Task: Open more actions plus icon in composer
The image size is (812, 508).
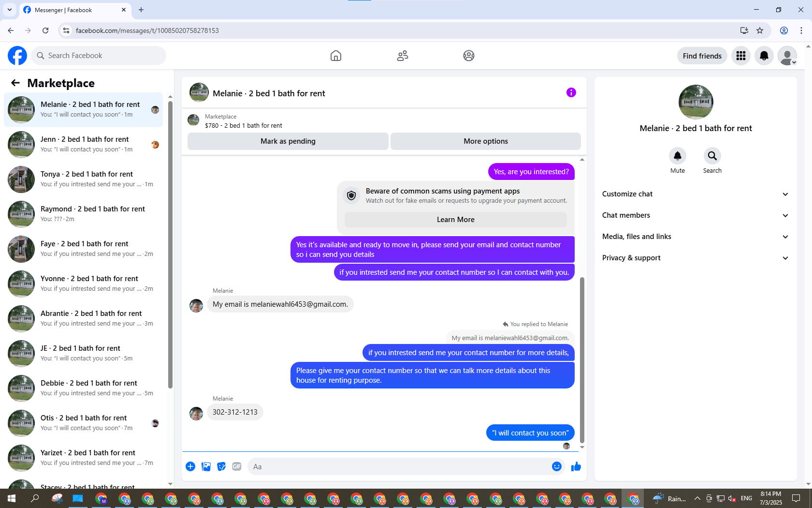Action: click(190, 466)
